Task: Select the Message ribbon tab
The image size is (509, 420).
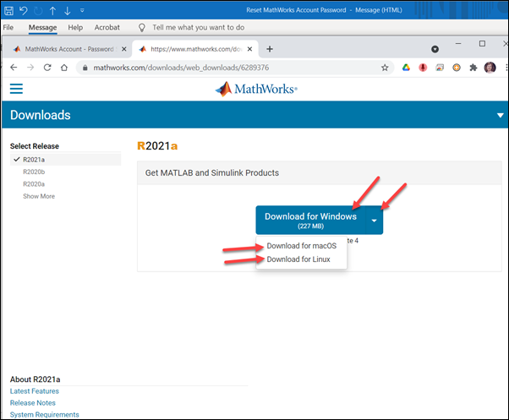Action: tap(42, 28)
